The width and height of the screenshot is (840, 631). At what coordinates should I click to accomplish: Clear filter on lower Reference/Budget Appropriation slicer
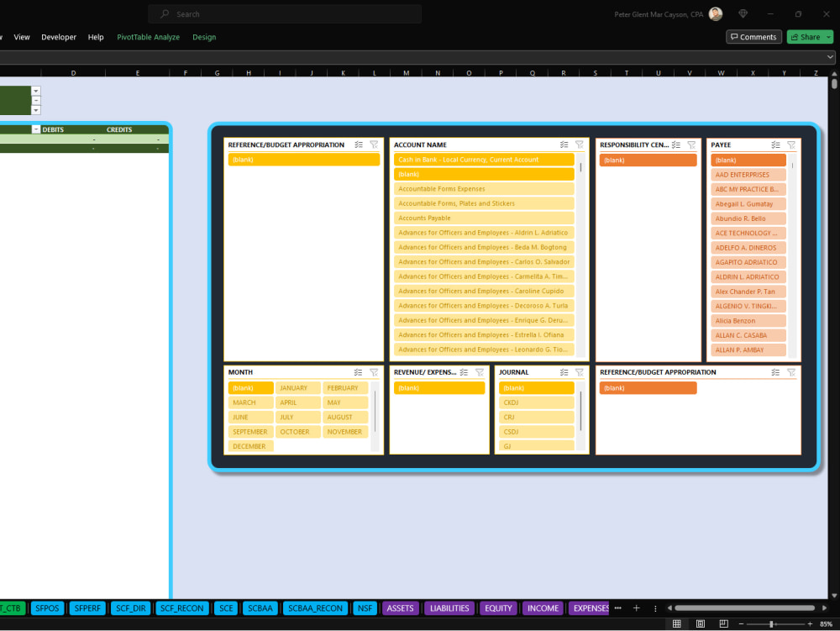click(x=791, y=372)
